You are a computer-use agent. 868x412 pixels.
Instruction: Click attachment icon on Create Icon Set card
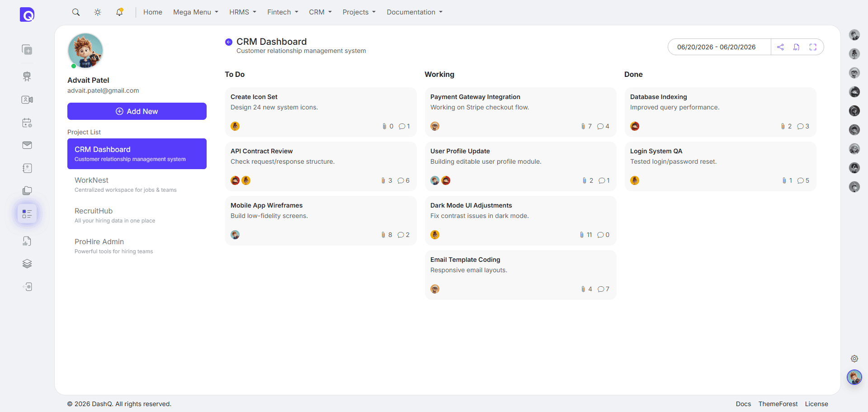pos(384,126)
